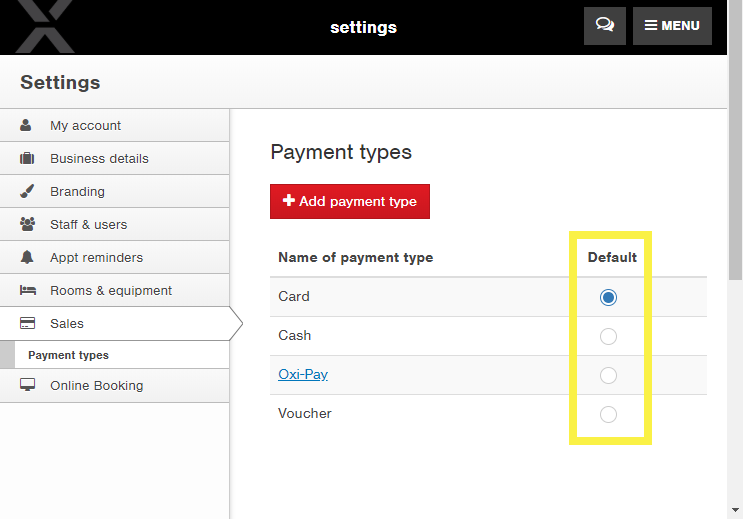This screenshot has width=743, height=519.
Task: Make Voucher the default payment type
Action: pos(608,414)
